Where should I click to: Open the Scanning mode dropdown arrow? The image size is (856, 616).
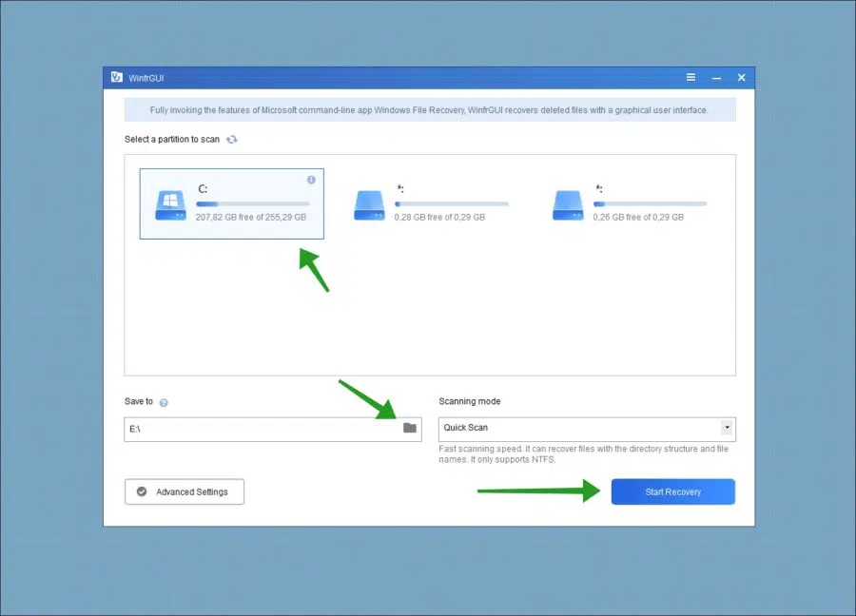tap(727, 428)
